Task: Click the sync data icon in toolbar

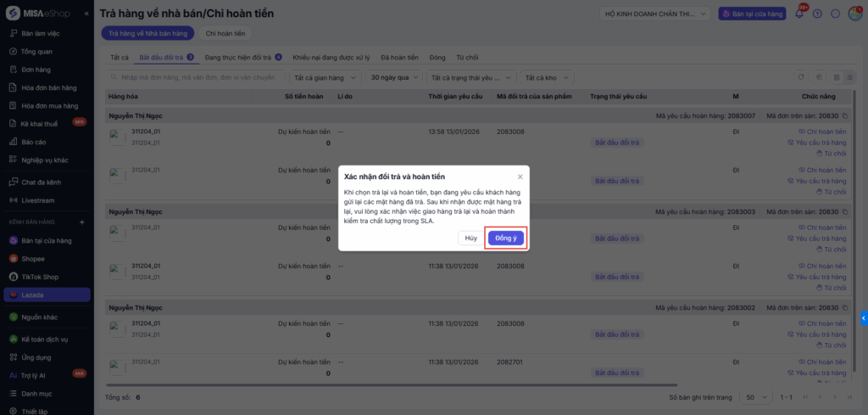Action: (x=820, y=77)
